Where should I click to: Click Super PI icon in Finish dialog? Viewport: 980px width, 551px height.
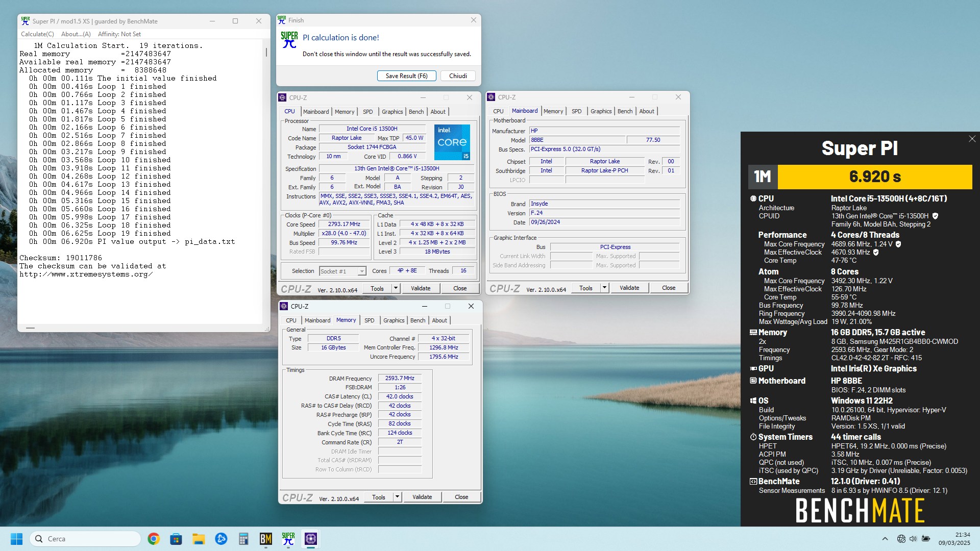[x=289, y=40]
